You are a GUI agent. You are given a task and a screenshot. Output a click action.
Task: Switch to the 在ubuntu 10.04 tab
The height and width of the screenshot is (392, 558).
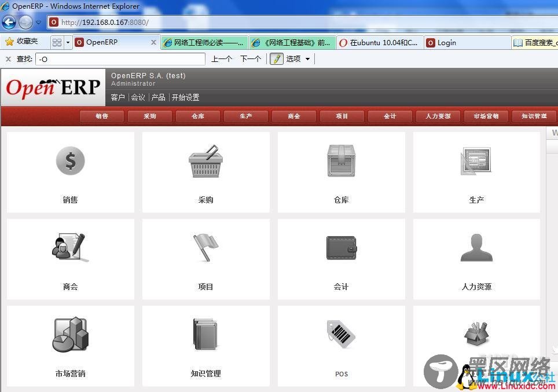point(380,43)
